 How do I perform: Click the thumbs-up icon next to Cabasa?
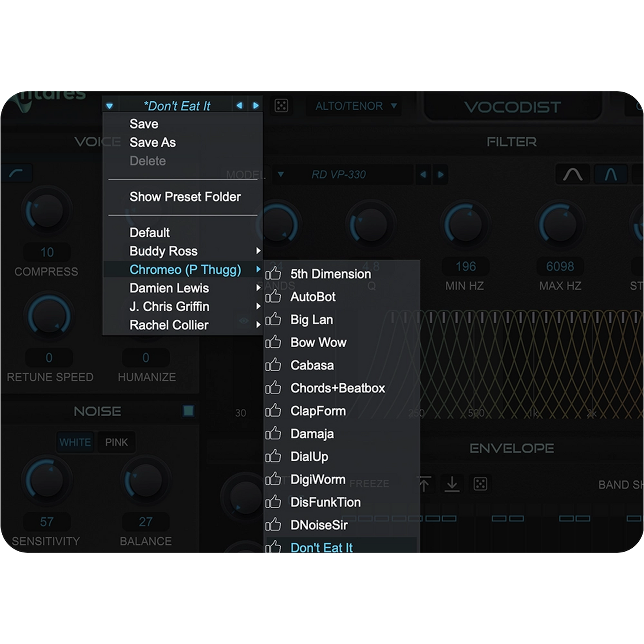[x=273, y=365]
